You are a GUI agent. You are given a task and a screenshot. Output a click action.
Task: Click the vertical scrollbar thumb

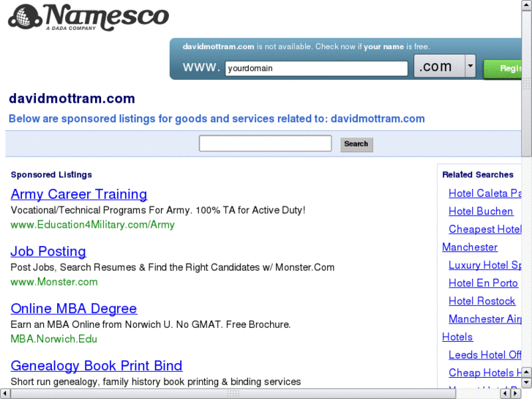pos(527,83)
